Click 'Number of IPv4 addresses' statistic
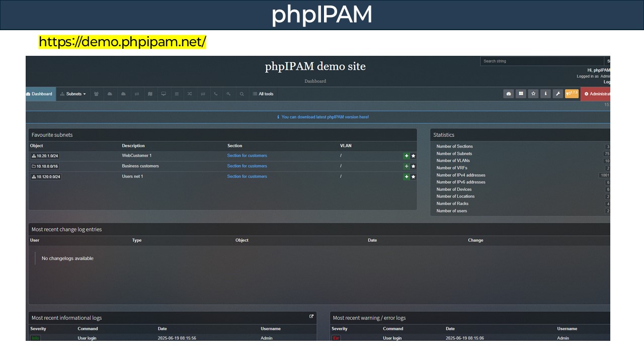Viewport: 644px width, 362px height. [461, 175]
